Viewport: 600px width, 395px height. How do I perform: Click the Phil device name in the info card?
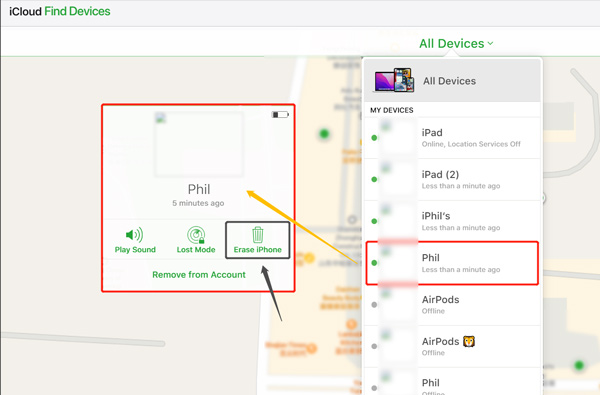coord(199,189)
